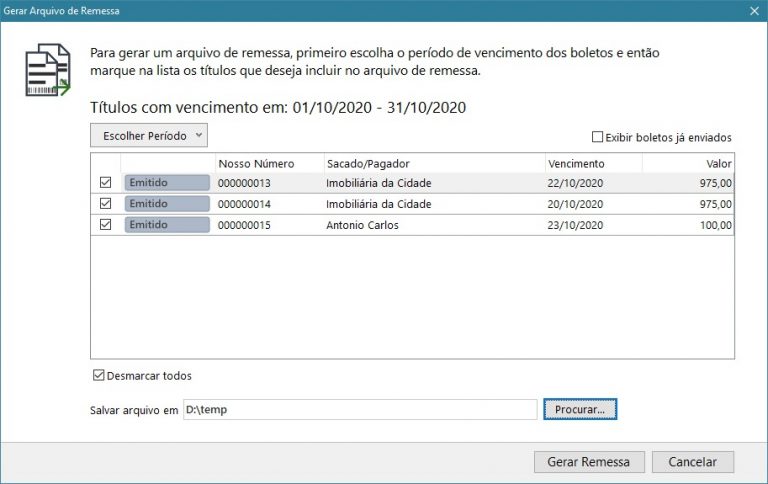Click the Salvar arquivo em path field
768x484 pixels.
point(360,409)
